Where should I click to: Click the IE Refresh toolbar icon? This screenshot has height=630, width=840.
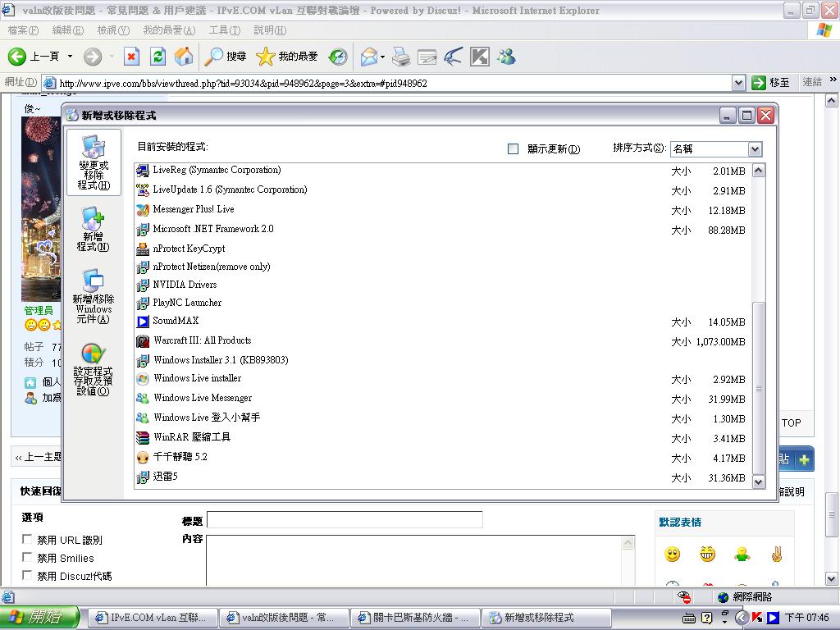158,57
